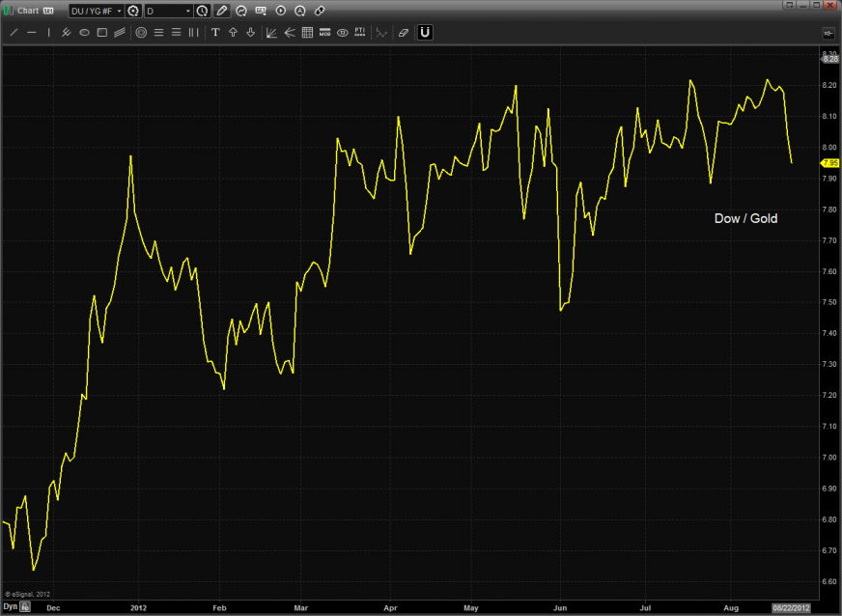The height and width of the screenshot is (616, 842).
Task: Select the PTI tool
Action: tap(360, 33)
